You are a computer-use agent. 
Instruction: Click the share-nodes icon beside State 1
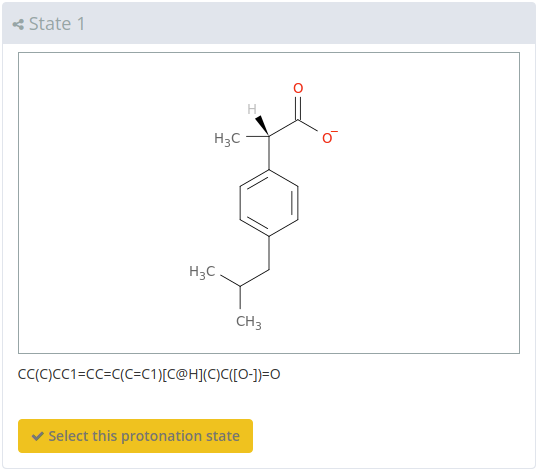coord(18,24)
